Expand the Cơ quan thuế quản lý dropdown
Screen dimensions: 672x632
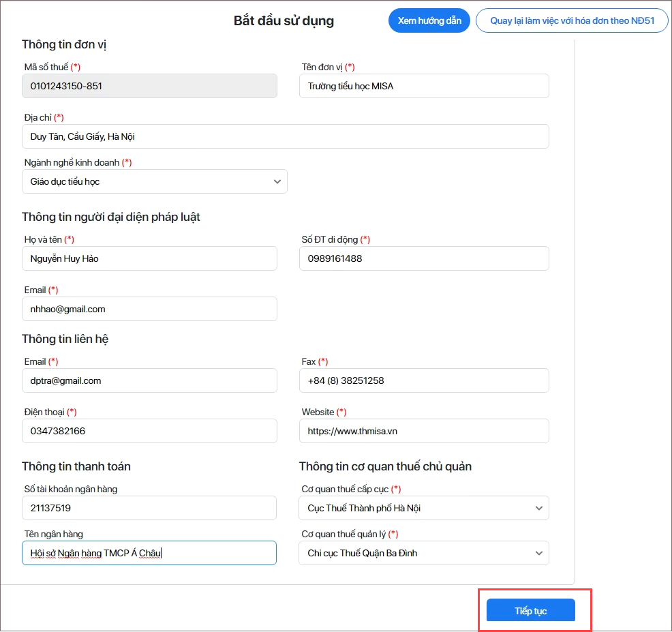(x=423, y=553)
